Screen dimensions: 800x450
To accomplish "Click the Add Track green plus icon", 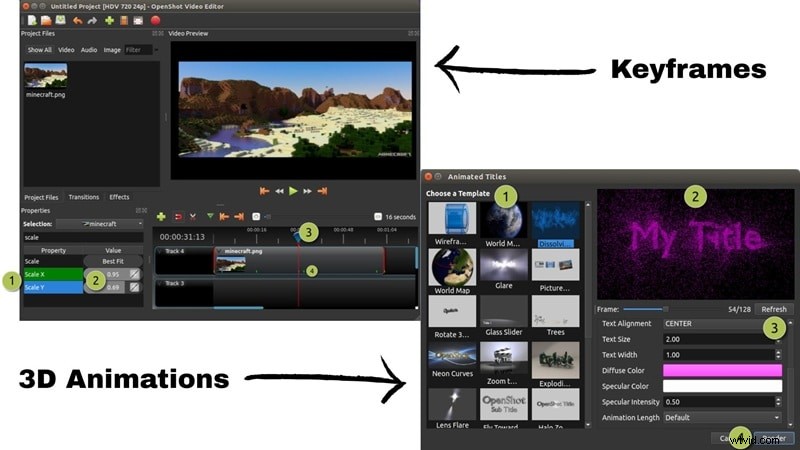I will pyautogui.click(x=161, y=216).
